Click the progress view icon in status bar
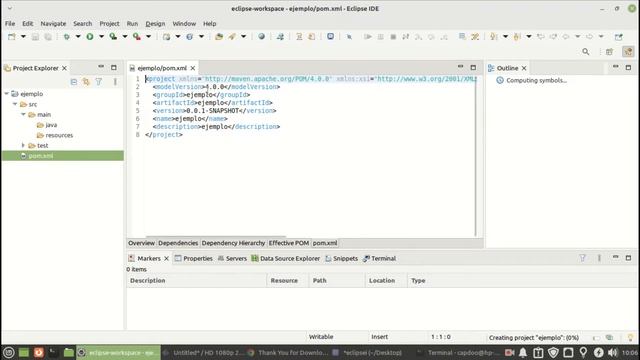This screenshot has width=640, height=360. (x=609, y=338)
